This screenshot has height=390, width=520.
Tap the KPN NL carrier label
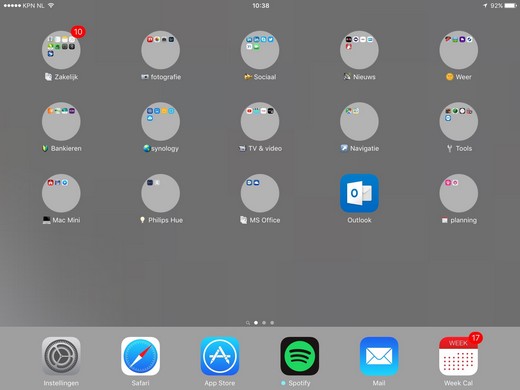[x=33, y=6]
